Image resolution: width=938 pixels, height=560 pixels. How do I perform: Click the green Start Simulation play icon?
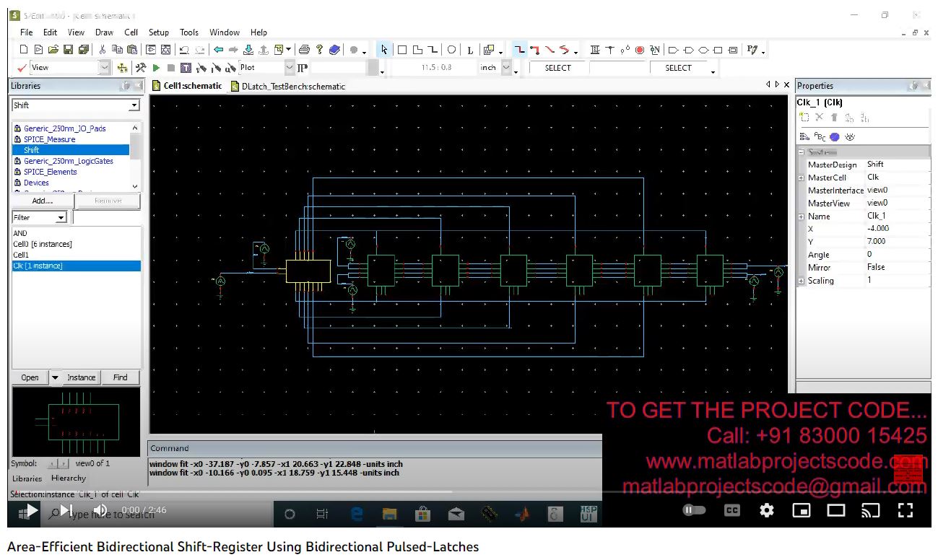[156, 68]
